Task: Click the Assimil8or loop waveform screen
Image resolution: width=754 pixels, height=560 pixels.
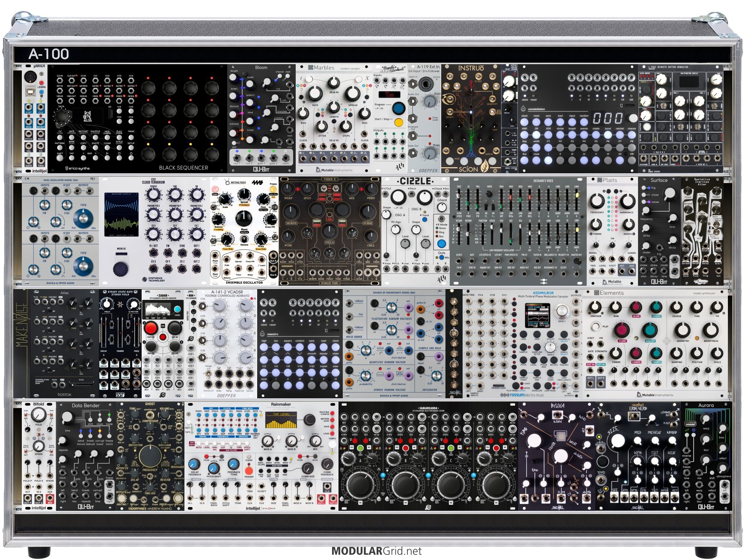Action: pyautogui.click(x=537, y=316)
